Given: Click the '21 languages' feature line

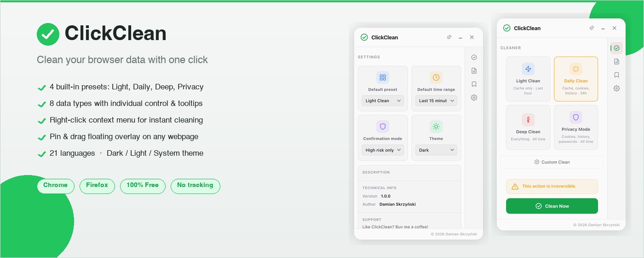Looking at the screenshot, I should (126, 153).
